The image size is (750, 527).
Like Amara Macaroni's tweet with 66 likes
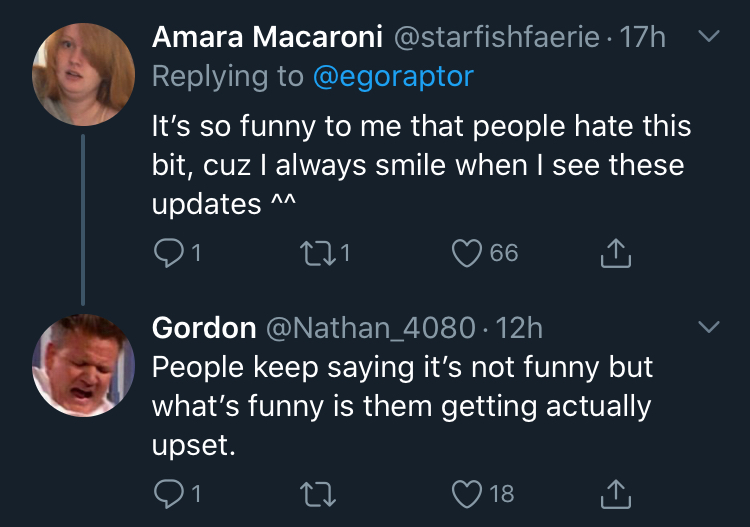[x=467, y=253]
